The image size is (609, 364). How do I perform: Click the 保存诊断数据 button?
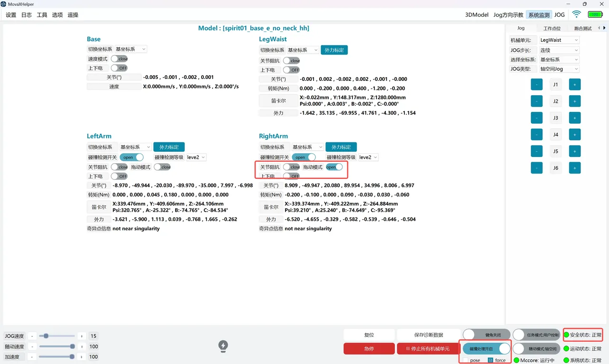coord(429,334)
